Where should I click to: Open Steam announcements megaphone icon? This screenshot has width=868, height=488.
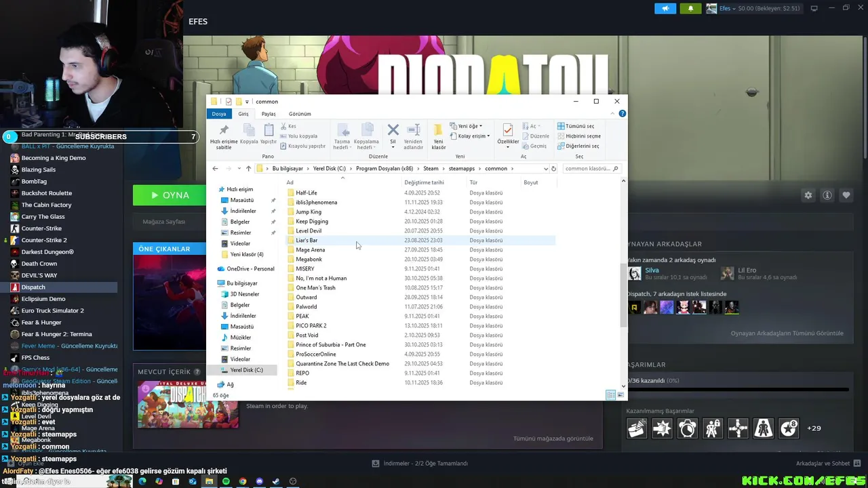click(665, 8)
